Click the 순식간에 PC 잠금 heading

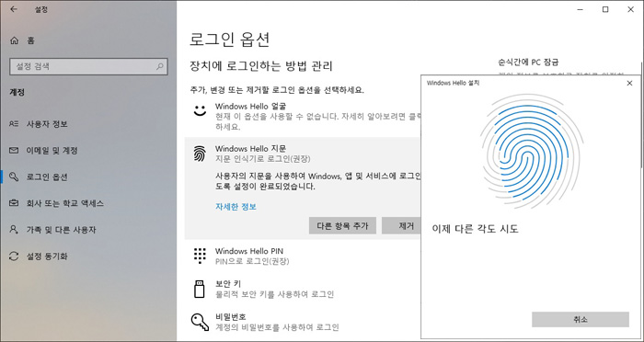[x=528, y=63]
